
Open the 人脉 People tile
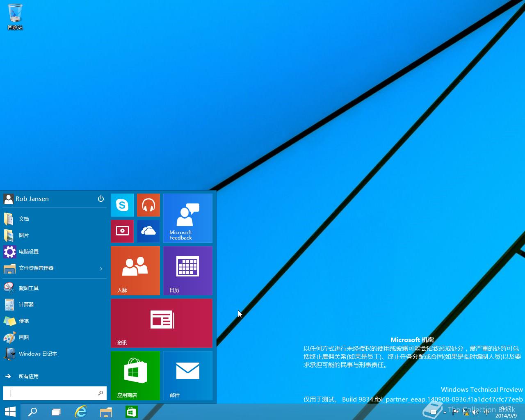(135, 270)
